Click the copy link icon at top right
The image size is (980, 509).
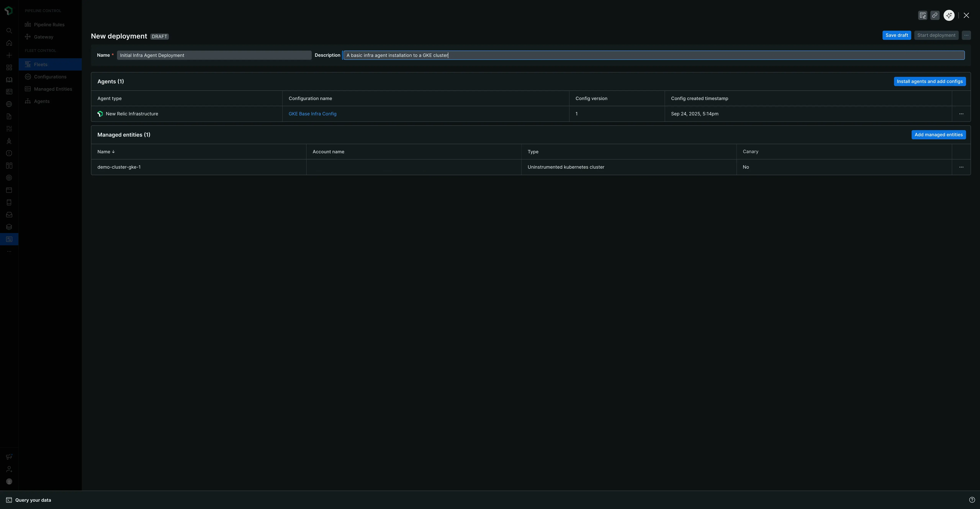935,15
